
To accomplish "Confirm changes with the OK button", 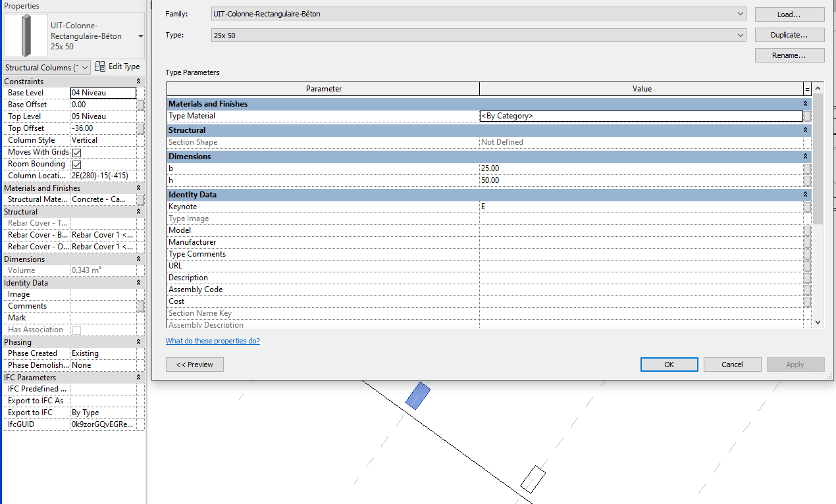I will click(669, 364).
